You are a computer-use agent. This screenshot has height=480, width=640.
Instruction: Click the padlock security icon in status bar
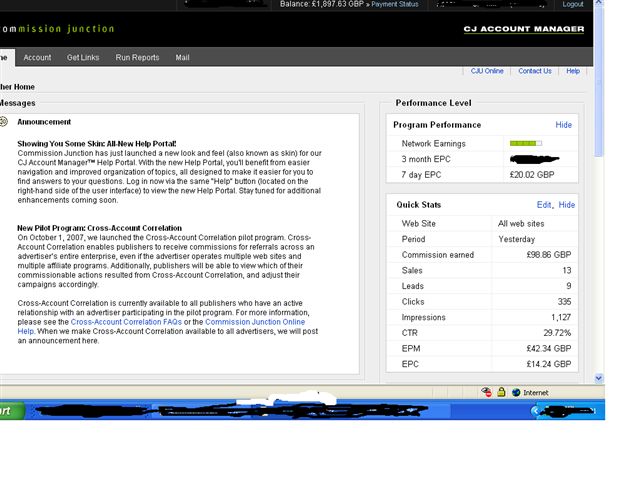tap(501, 392)
